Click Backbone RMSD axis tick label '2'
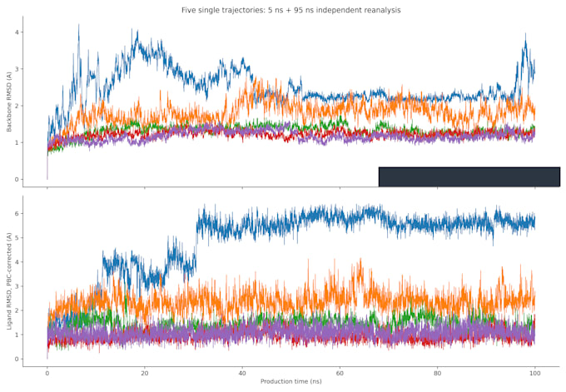Viewport: 566px width, 392px height. click(x=17, y=106)
